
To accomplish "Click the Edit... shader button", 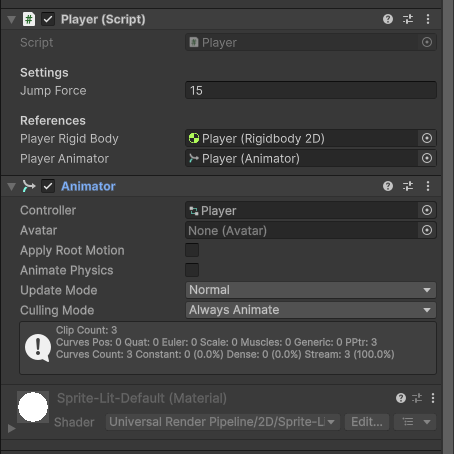I will (x=367, y=422).
